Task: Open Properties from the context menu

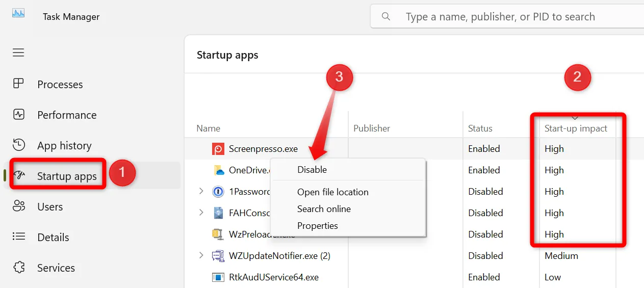Action: tap(318, 226)
